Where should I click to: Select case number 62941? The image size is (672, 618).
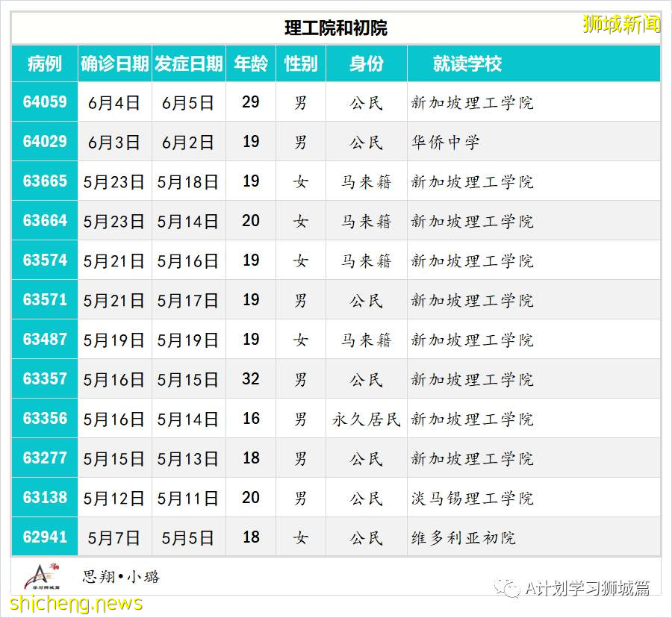point(42,537)
